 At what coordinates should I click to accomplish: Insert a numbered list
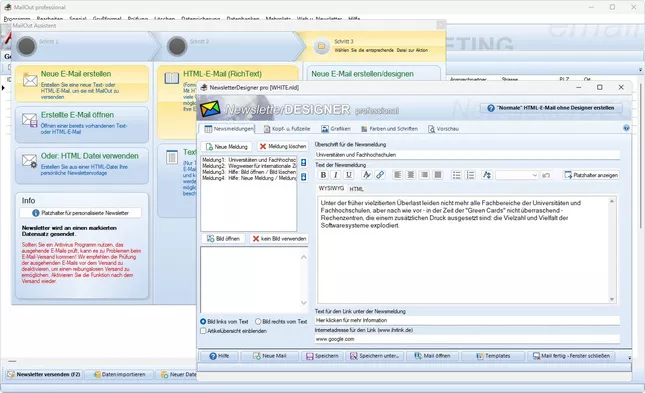(x=470, y=175)
